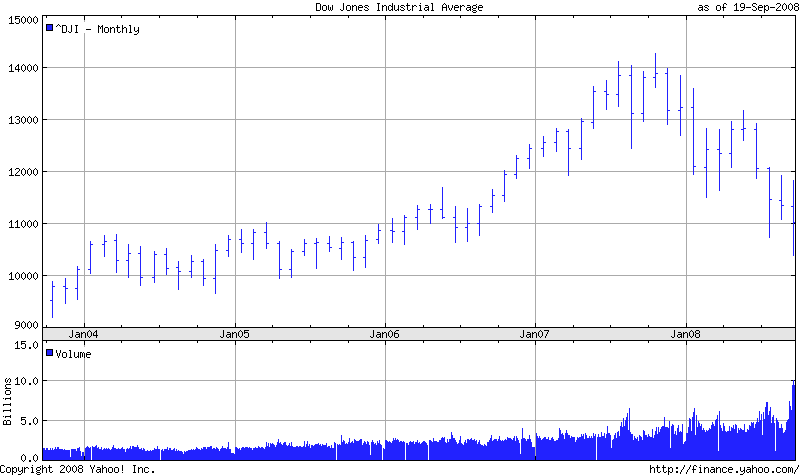Viewport: 800px width, 475px height.
Task: Select the Jan06 marker on time axis
Action: point(385,333)
